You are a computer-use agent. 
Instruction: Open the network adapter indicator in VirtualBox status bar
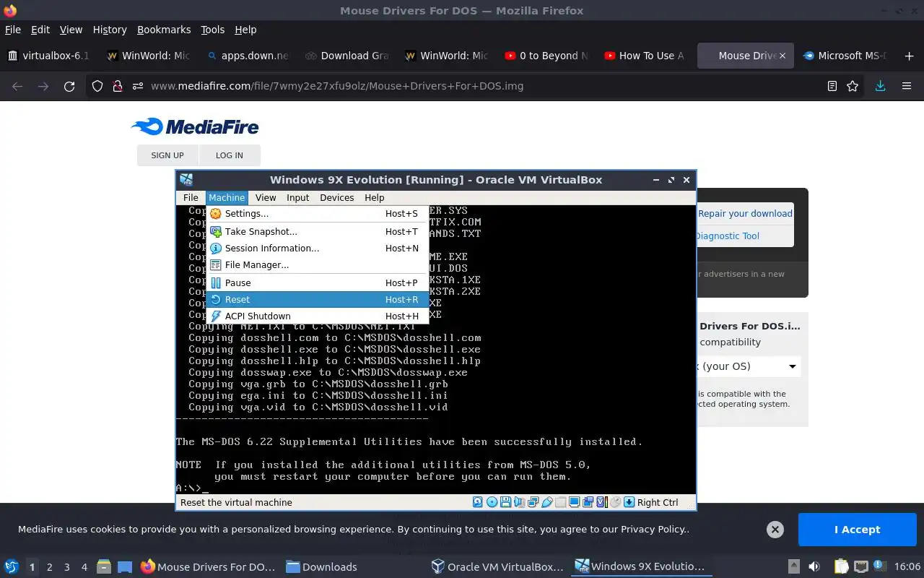pos(533,502)
